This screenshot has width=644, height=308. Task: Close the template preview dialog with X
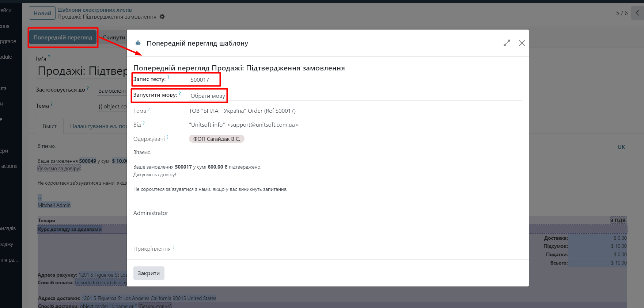pos(522,43)
